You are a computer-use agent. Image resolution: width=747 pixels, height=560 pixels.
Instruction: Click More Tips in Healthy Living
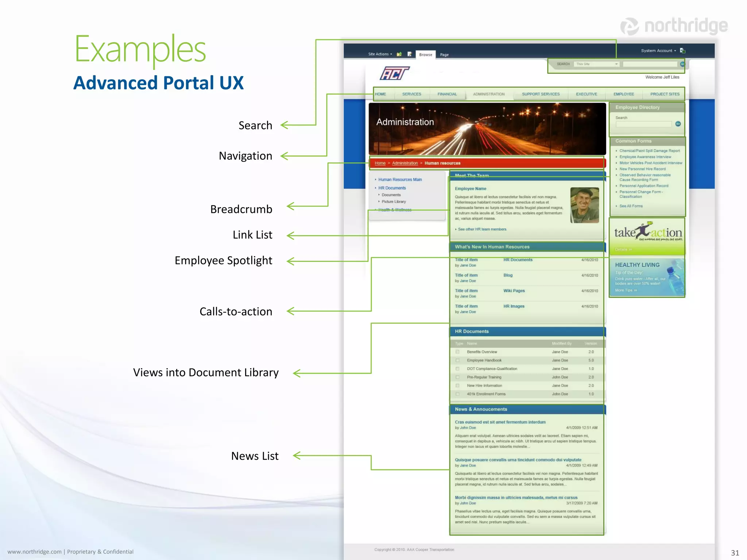click(x=626, y=290)
